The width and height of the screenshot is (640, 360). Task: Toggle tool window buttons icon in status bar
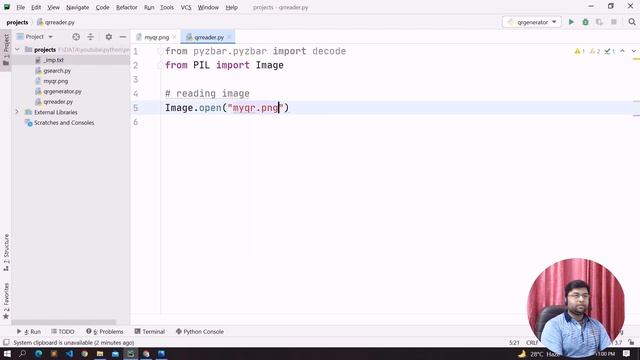tap(6, 342)
